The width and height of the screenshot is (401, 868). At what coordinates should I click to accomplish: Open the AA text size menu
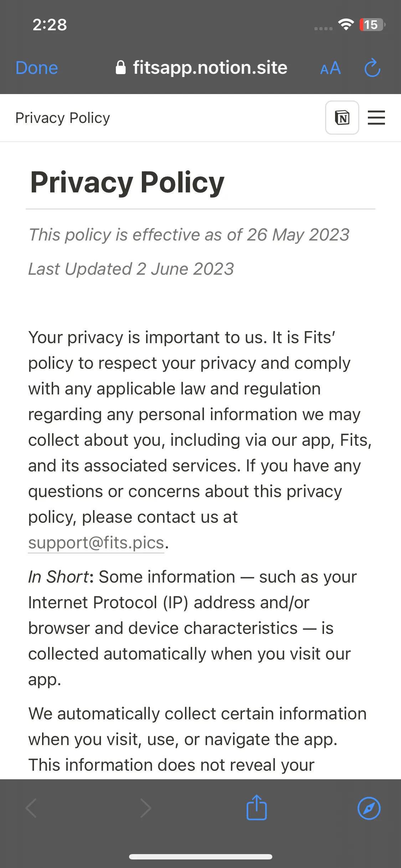pos(330,68)
